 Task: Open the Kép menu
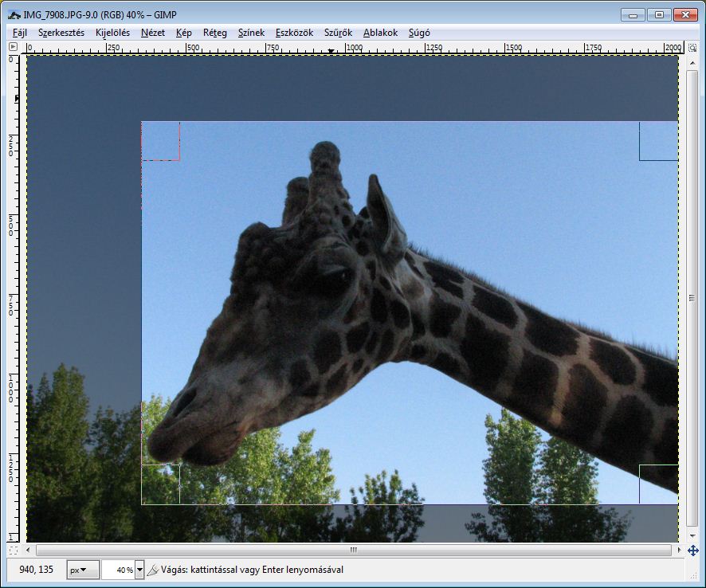[x=184, y=33]
